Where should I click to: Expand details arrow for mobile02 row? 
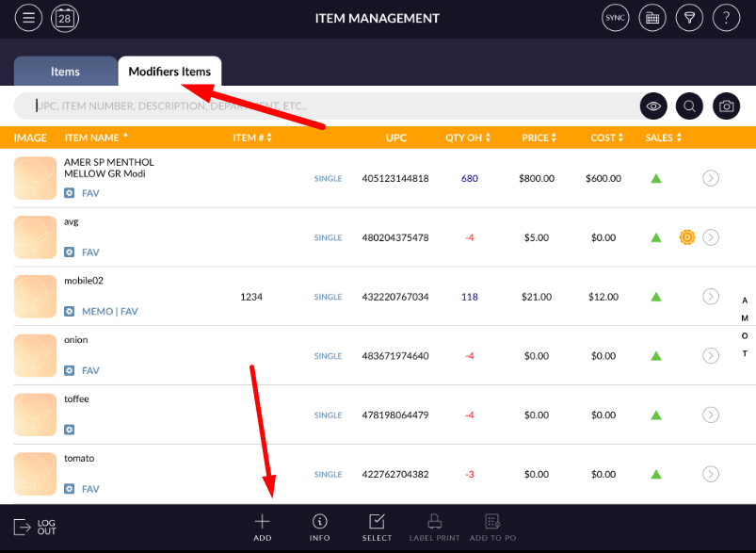click(711, 297)
